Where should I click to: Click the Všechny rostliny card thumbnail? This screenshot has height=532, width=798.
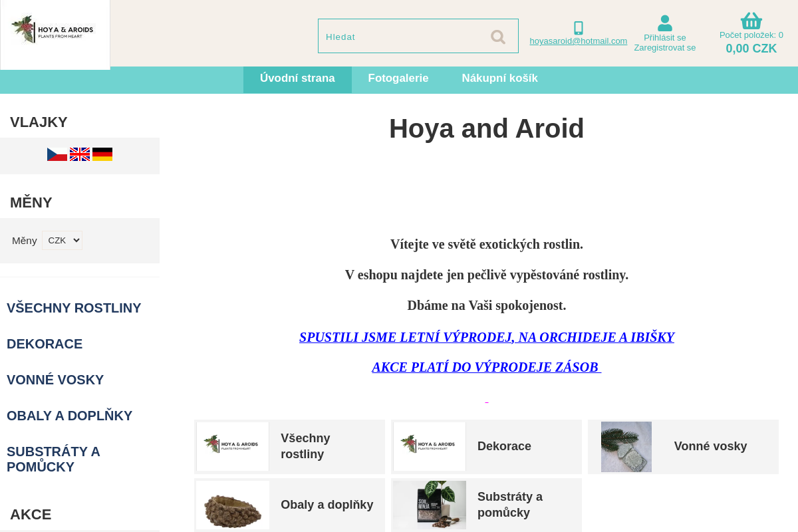(233, 446)
